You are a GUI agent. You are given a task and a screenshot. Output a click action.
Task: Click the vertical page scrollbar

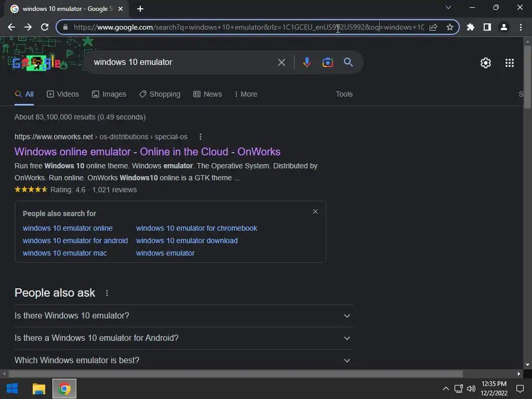click(x=527, y=77)
